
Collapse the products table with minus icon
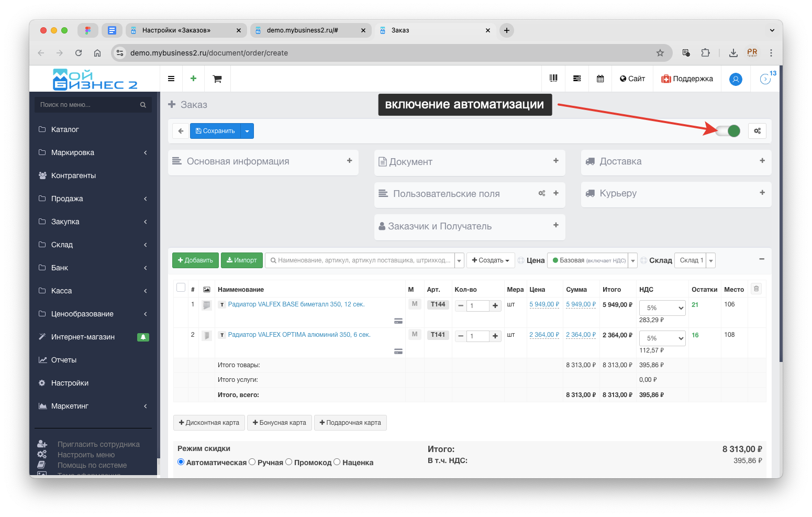click(762, 259)
